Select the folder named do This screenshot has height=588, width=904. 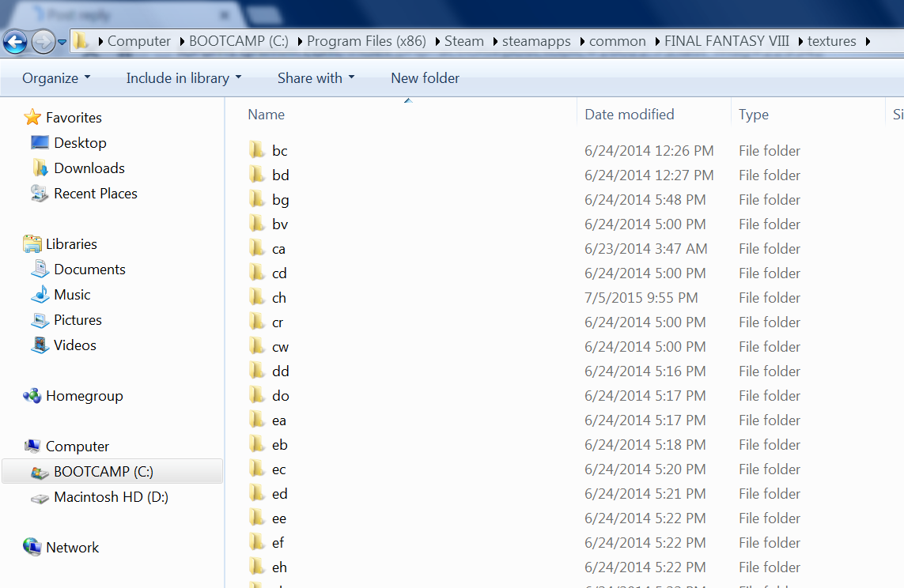click(280, 396)
